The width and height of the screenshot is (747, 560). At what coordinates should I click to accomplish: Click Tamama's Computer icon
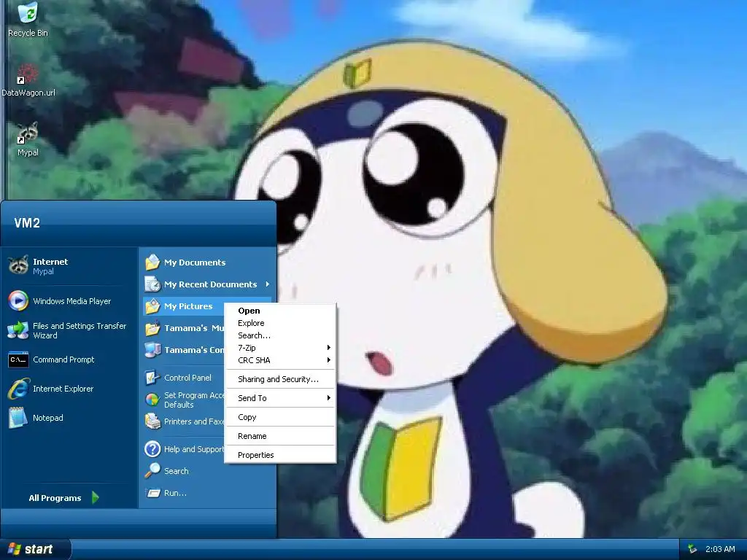(x=152, y=350)
